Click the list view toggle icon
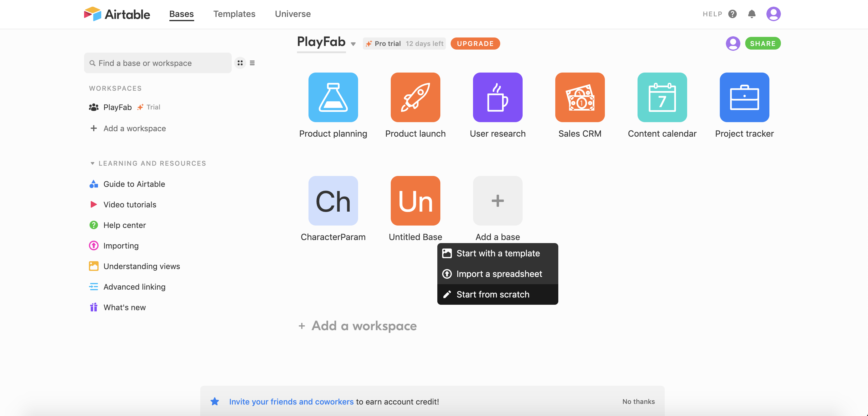 tap(252, 63)
